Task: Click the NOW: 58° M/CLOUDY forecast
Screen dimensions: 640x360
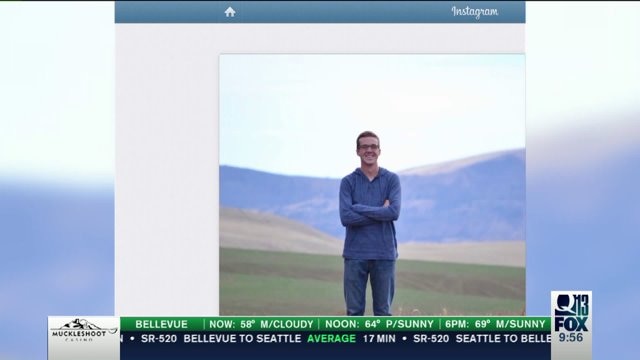Action: (261, 324)
